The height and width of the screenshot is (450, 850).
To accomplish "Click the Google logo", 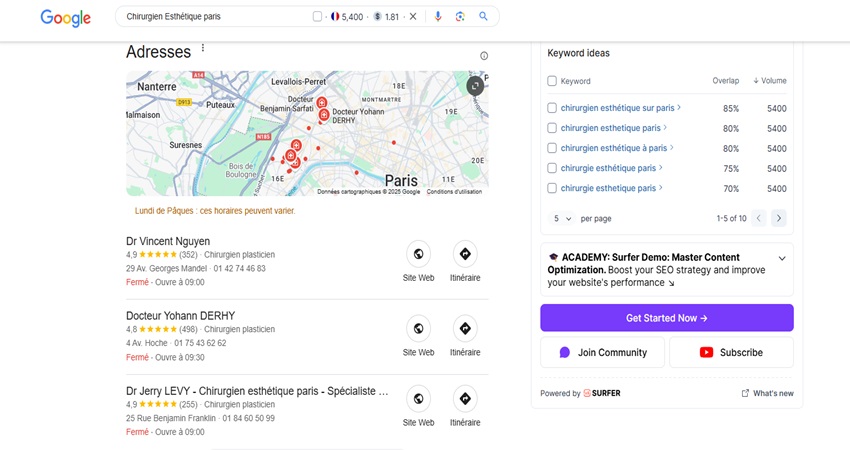I will click(x=66, y=18).
